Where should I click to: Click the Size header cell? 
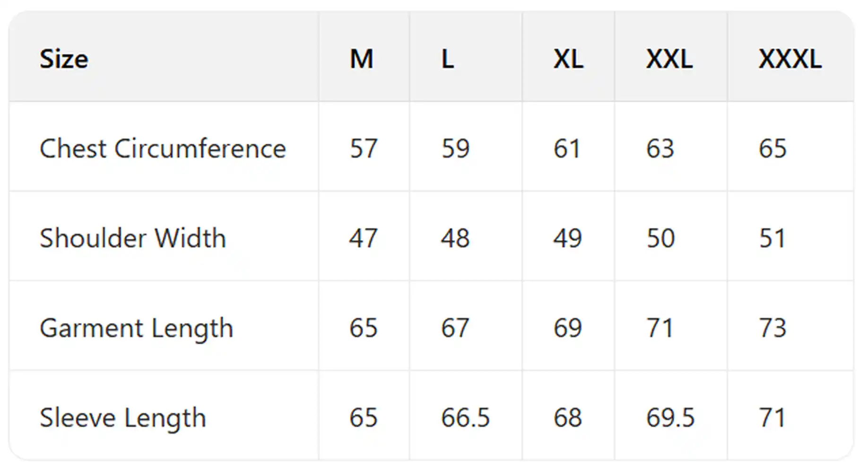[x=64, y=59]
